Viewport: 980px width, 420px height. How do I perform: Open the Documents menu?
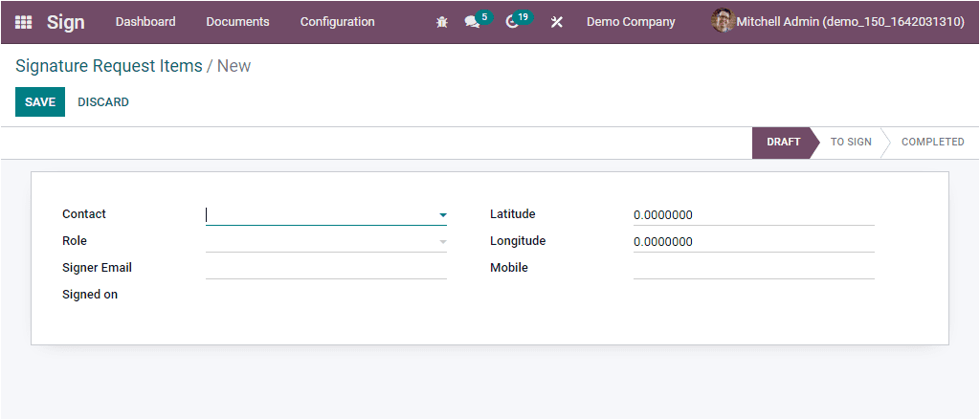pos(237,22)
